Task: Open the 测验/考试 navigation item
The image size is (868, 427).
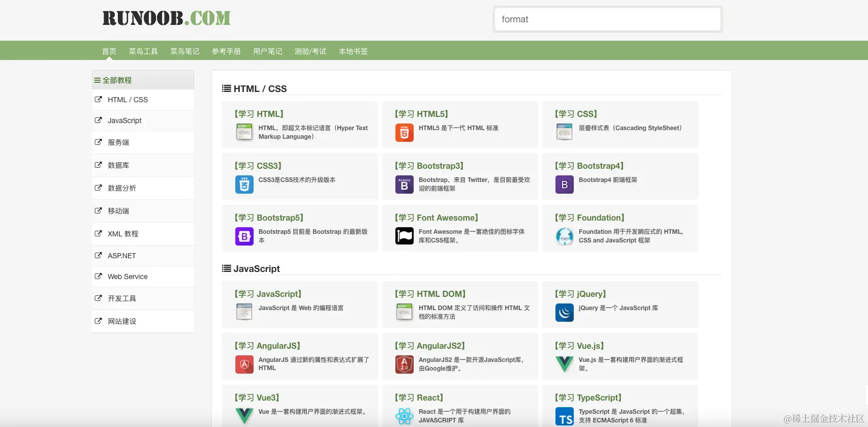Action: pos(311,51)
